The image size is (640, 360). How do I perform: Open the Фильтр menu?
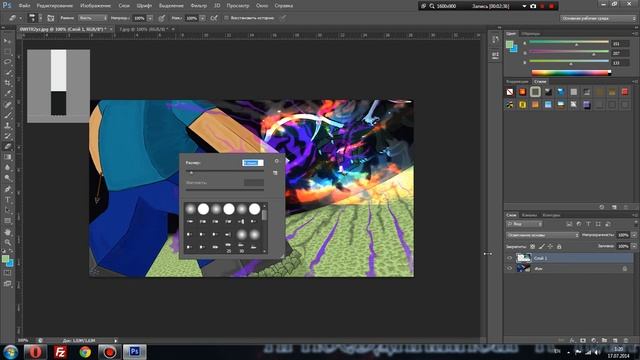[198, 6]
